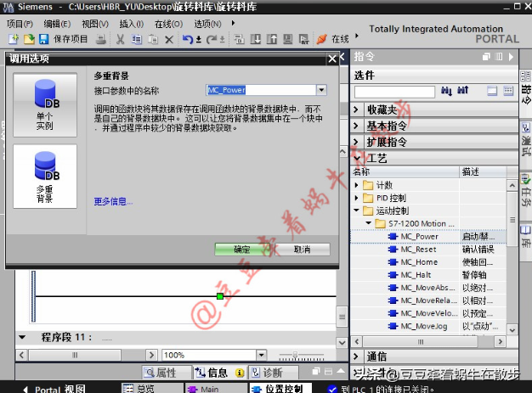Viewport: 532px width, 393px height.
Task: Click the download to device icon
Action: point(256,39)
